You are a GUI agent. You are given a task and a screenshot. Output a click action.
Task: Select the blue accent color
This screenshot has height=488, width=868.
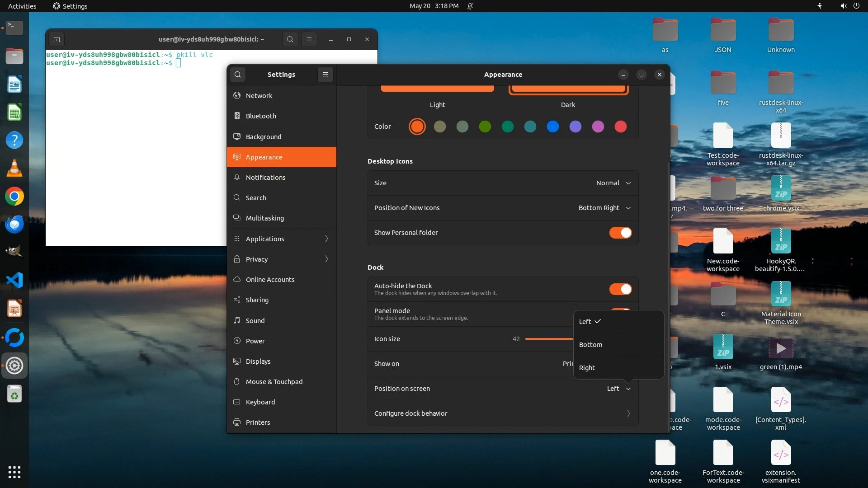click(x=552, y=127)
